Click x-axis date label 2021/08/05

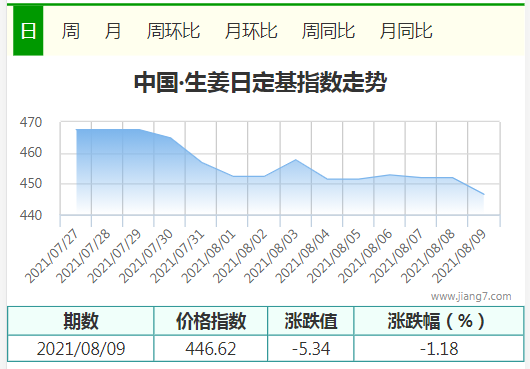[334, 256]
